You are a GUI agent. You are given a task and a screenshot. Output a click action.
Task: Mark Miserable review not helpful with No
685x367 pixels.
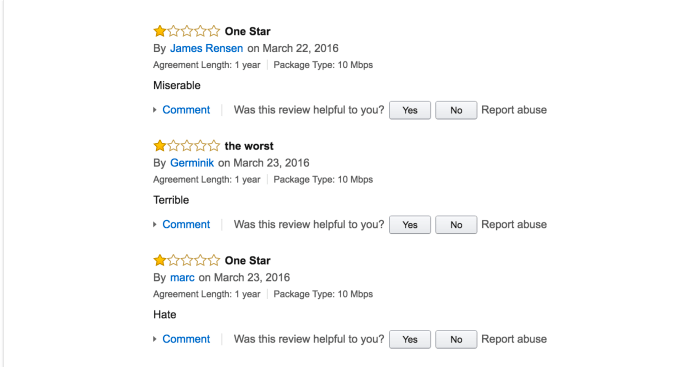click(456, 110)
